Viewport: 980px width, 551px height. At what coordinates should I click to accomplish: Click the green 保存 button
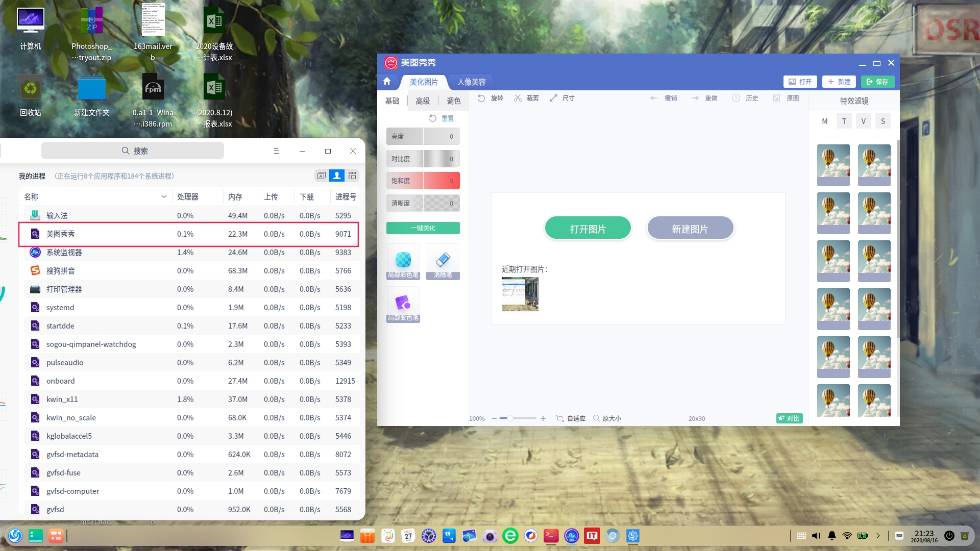[878, 82]
